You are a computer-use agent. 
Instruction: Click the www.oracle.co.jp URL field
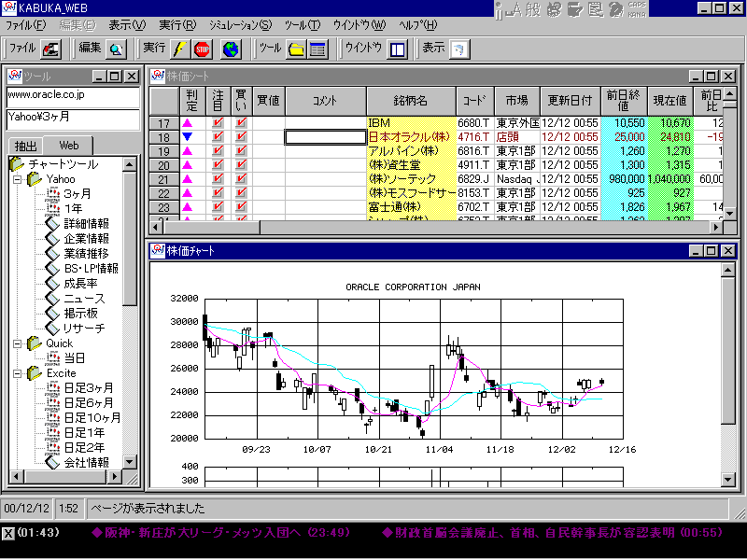(73, 97)
